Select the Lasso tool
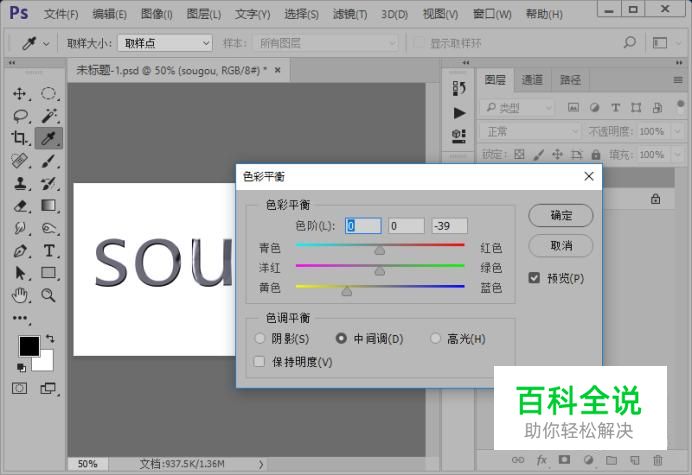Screen dimensions: 692x475 point(20,116)
